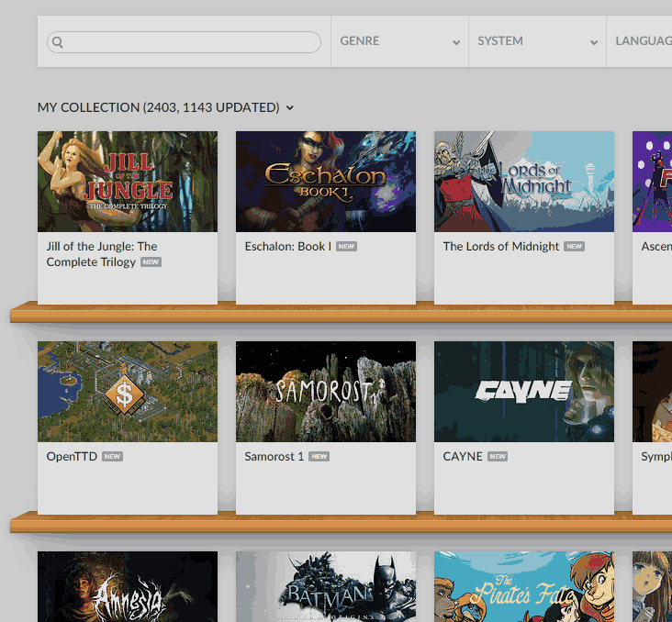Open CAYNE cover thumbnail

coord(523,392)
